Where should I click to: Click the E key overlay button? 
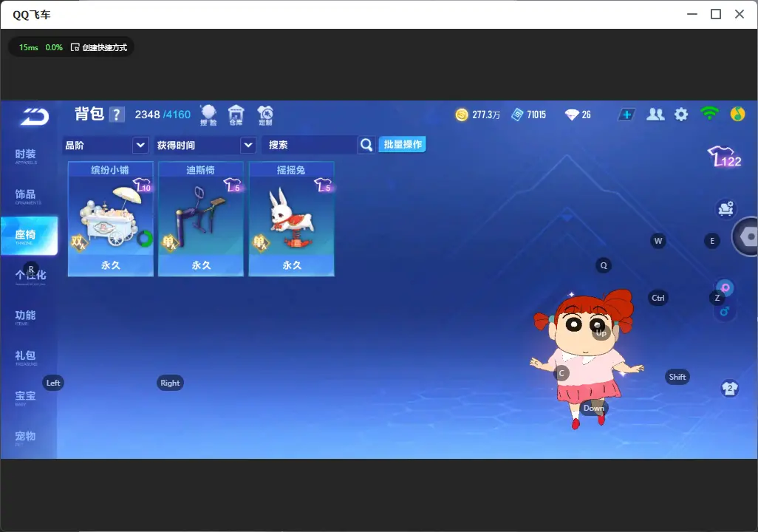(x=711, y=241)
